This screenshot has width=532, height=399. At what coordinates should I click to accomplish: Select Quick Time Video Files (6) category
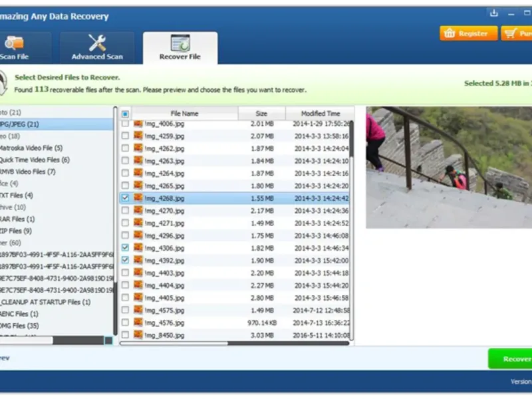[x=35, y=160]
